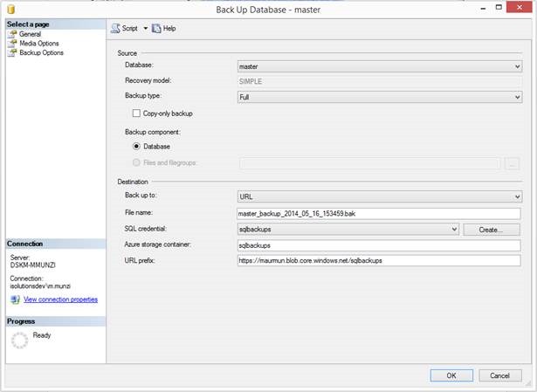
Task: Click the General page icon
Action: (12, 34)
